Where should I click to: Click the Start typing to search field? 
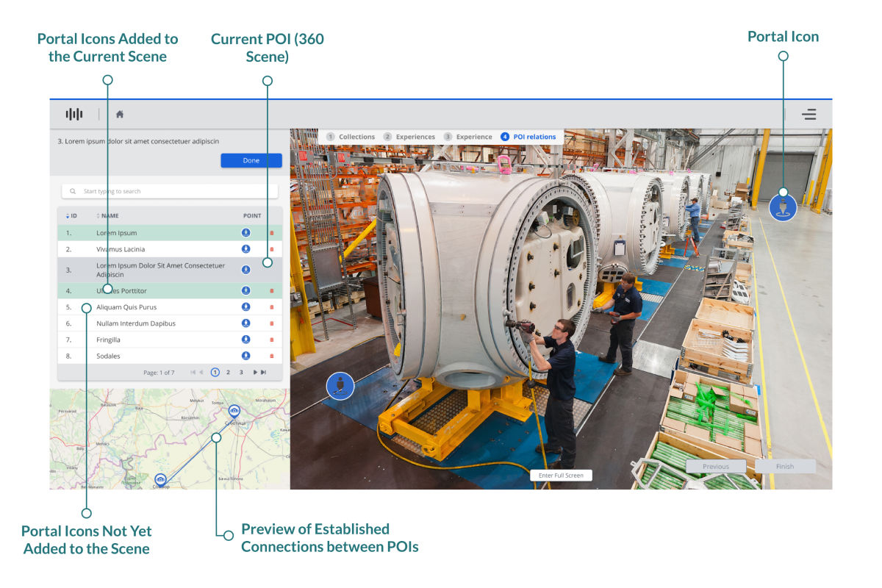coord(170,191)
